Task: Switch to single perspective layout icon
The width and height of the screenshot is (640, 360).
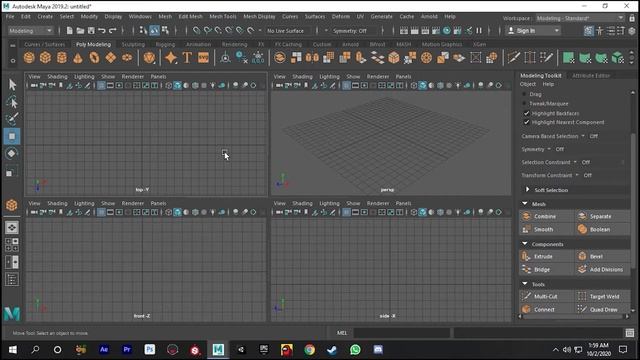Action: [12, 227]
